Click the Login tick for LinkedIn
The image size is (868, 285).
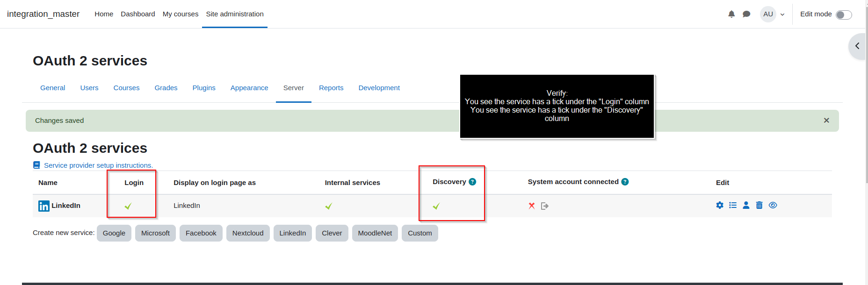click(128, 206)
